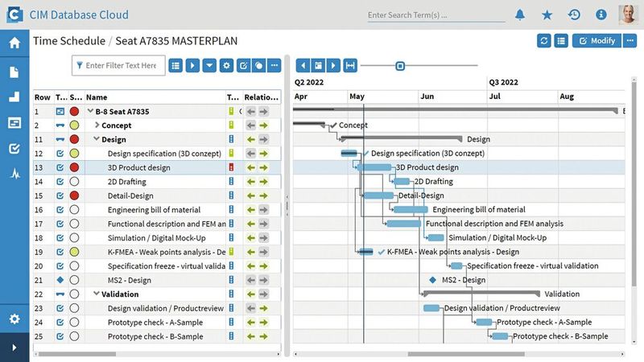Viewport: 644px width, 362px height.
Task: Click the CIM Database Cloud logo
Action: pos(14,14)
